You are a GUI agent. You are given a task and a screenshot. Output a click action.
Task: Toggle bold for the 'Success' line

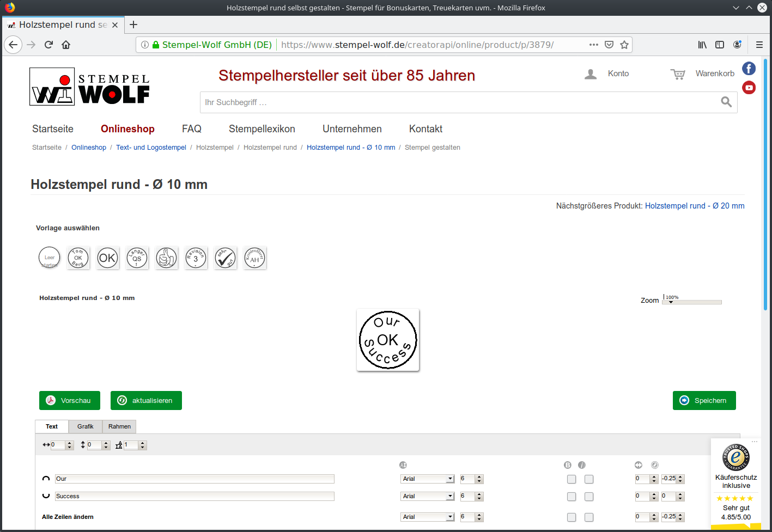572,497
